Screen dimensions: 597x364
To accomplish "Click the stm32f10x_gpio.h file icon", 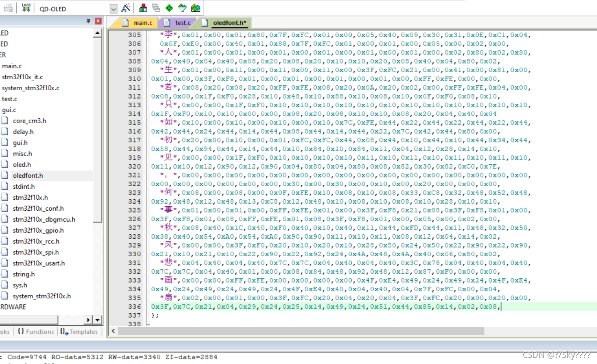I will [5, 230].
